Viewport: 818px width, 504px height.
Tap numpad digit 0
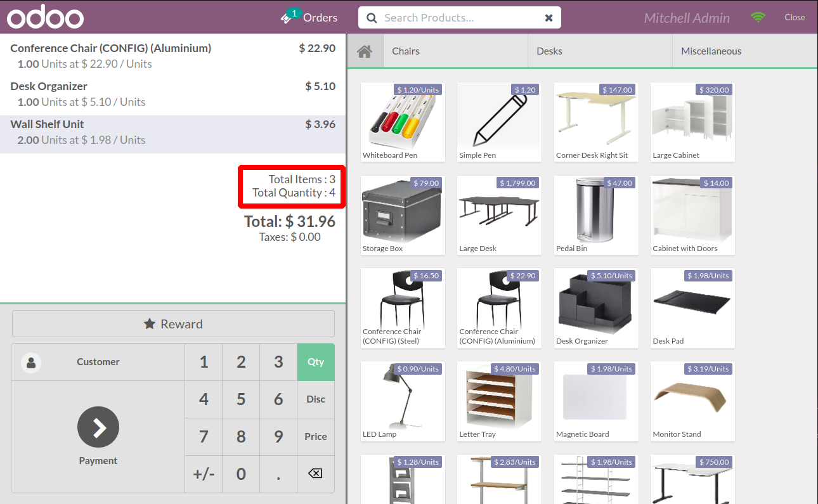pos(241,474)
